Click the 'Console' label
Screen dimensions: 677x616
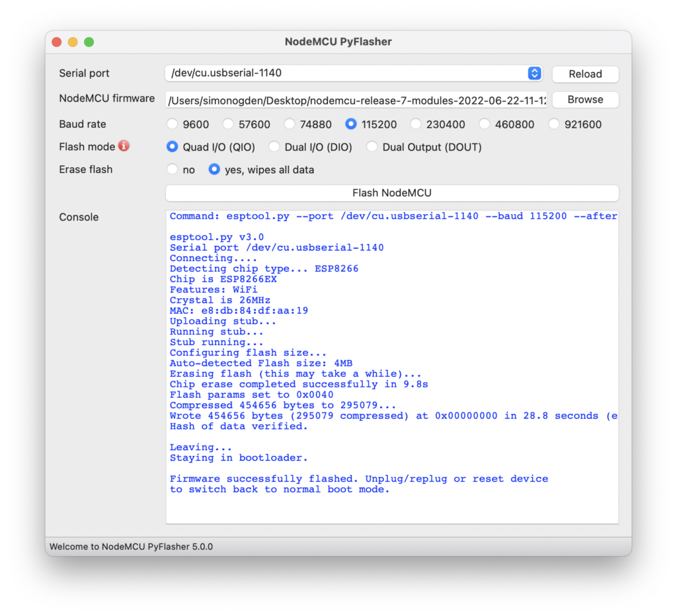(x=79, y=217)
